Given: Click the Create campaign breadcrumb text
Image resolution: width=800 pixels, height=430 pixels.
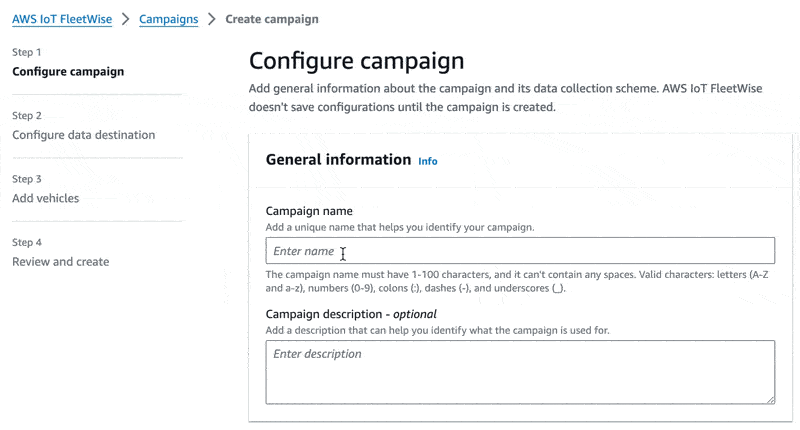Looking at the screenshot, I should coord(272,19).
